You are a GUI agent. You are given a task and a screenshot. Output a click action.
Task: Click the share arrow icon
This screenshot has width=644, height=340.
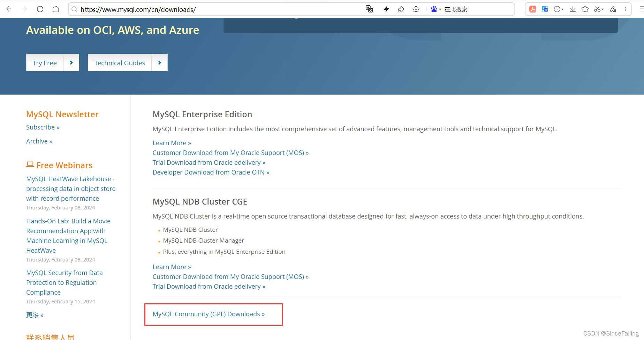(401, 9)
